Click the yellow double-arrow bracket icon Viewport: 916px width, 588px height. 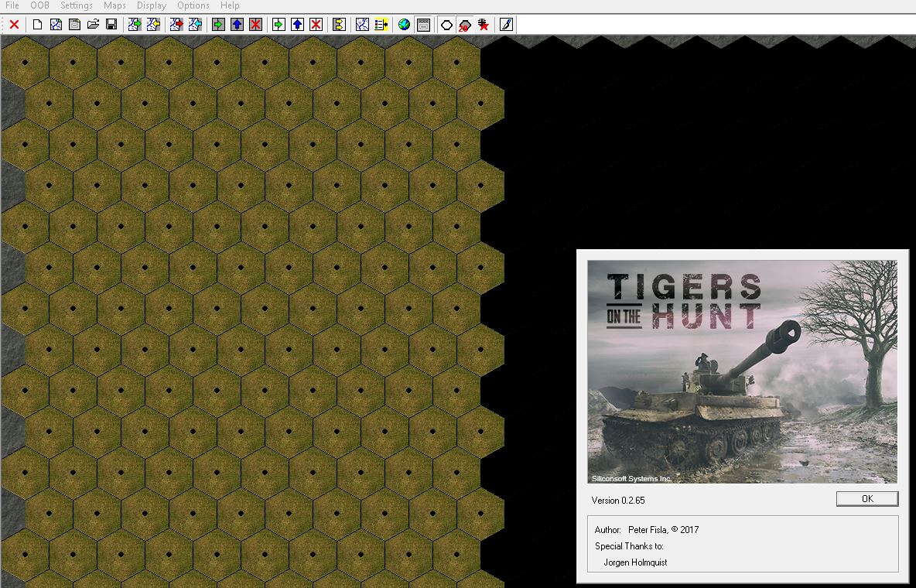pos(339,25)
